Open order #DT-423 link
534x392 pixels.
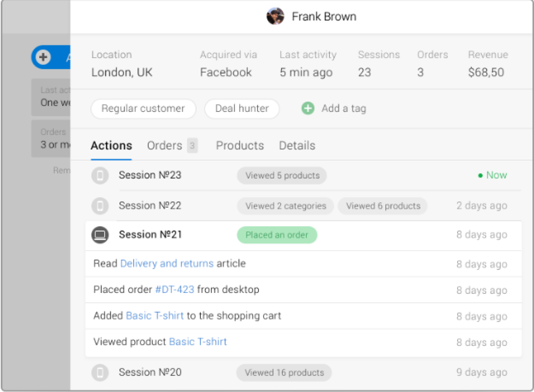175,290
